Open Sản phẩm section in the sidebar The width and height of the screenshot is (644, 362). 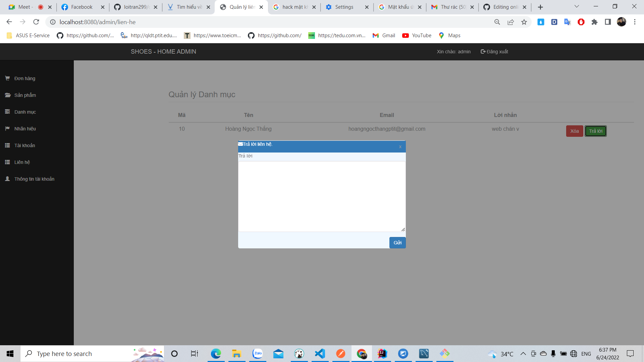[25, 95]
